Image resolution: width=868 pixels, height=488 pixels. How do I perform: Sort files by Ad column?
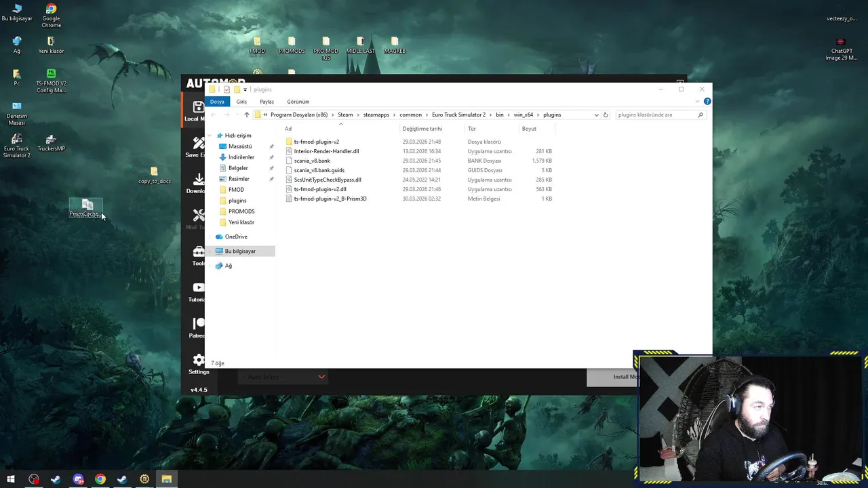click(340, 129)
